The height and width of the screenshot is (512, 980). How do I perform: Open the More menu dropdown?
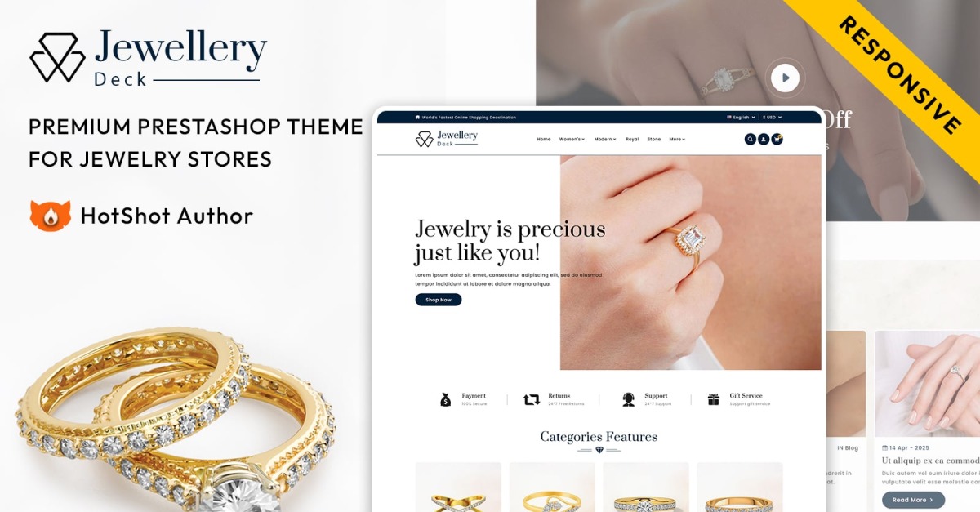[x=677, y=140]
